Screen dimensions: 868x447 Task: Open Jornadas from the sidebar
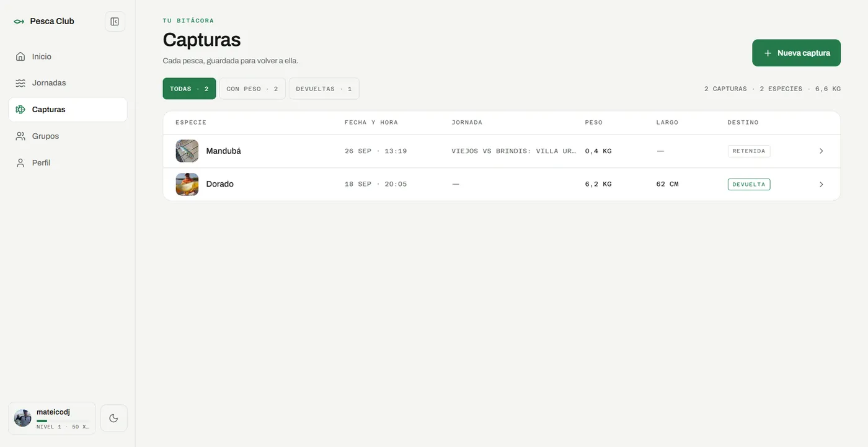click(x=68, y=83)
